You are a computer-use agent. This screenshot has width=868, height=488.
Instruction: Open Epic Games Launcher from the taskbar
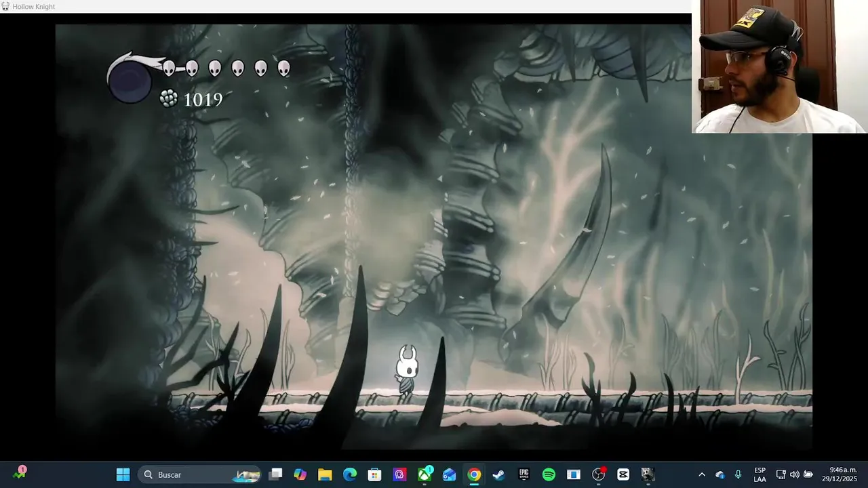click(524, 474)
